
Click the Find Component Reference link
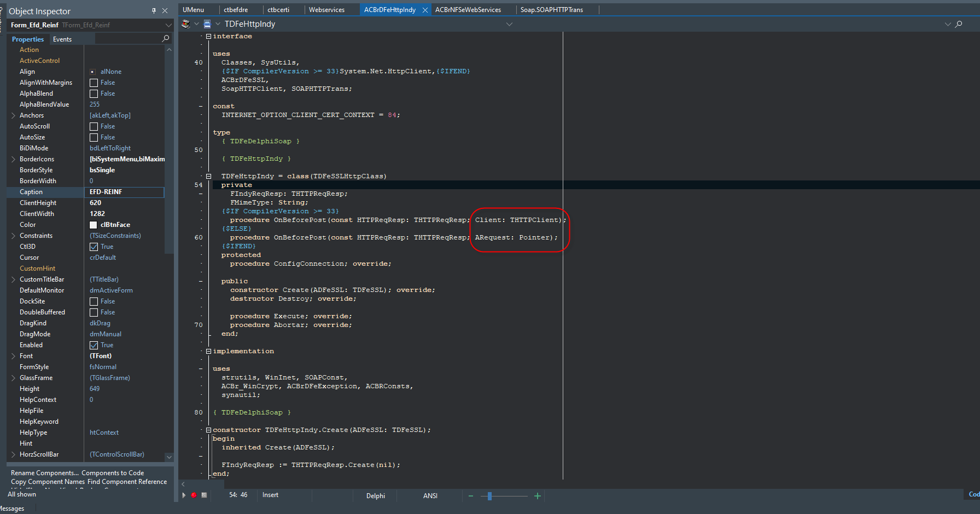click(x=127, y=482)
